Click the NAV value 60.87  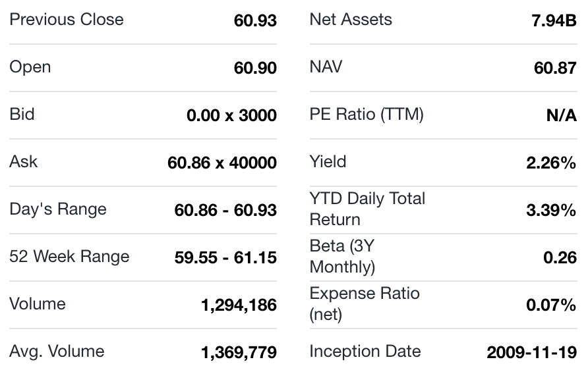coord(555,68)
